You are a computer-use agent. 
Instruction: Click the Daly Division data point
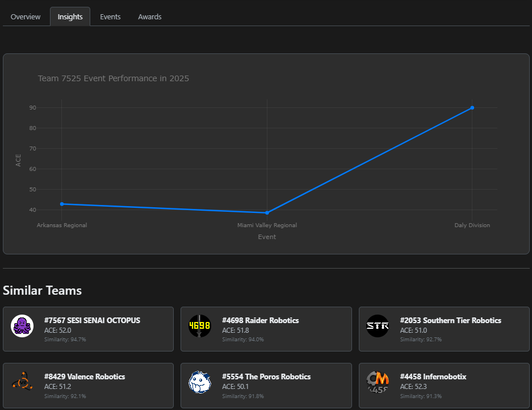point(472,108)
